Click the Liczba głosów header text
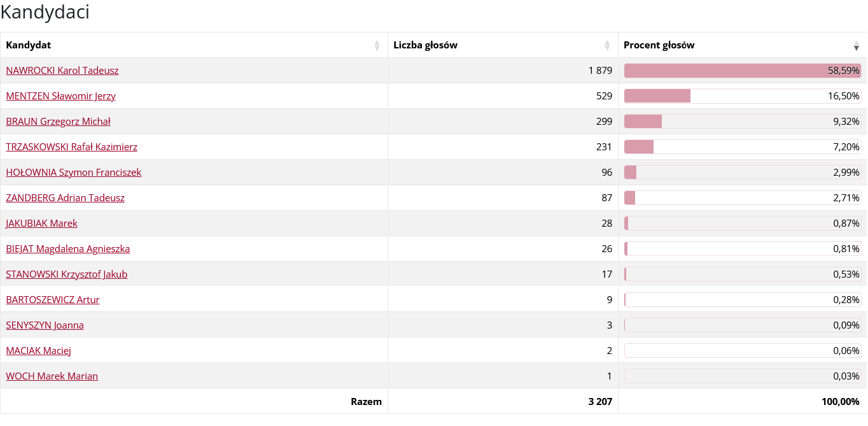The image size is (868, 426). (x=425, y=45)
